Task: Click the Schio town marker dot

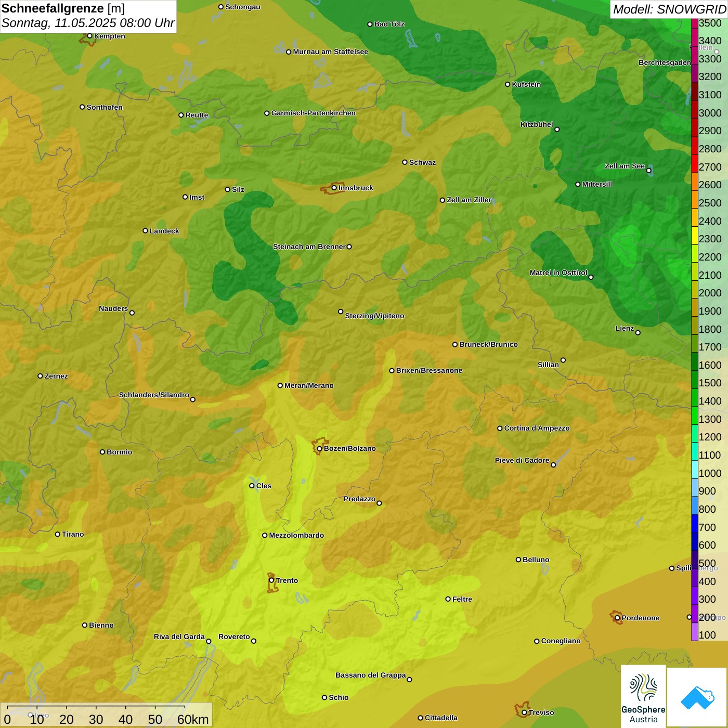Action: [x=324, y=697]
